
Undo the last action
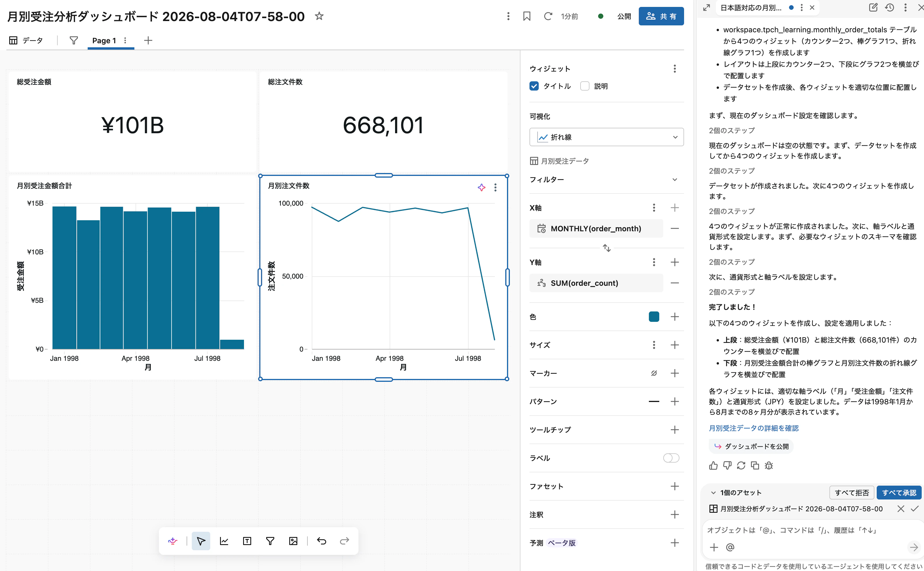tap(321, 541)
